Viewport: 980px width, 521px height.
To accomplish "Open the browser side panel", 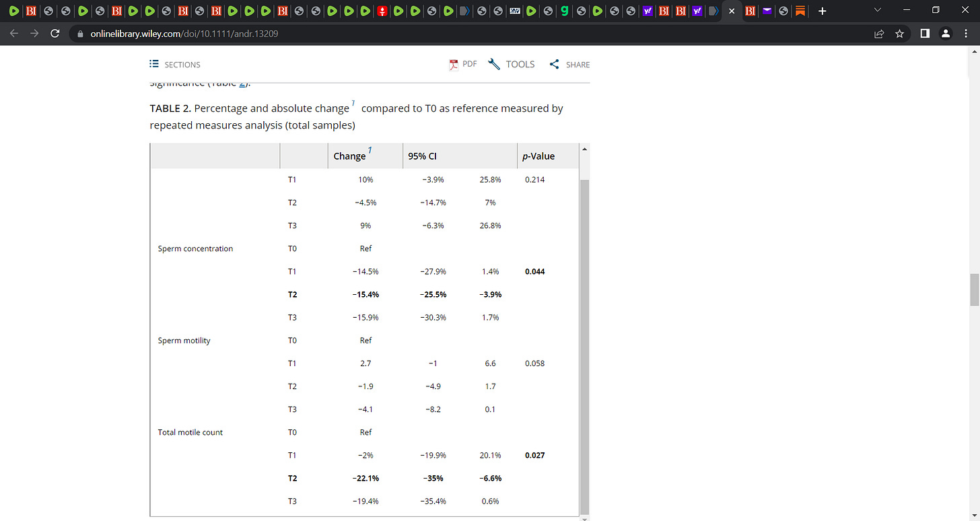I will coord(925,34).
